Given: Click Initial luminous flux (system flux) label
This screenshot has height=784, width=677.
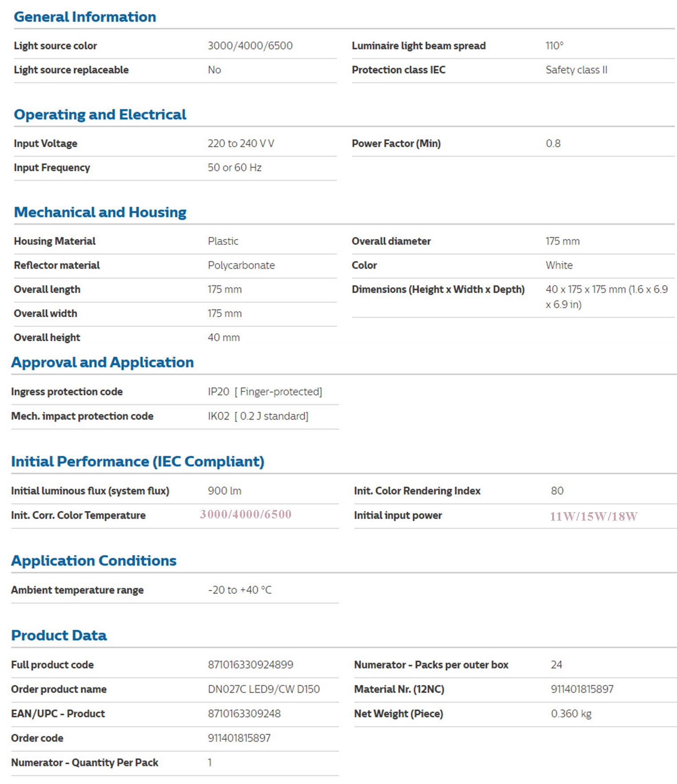Looking at the screenshot, I should [x=90, y=491].
